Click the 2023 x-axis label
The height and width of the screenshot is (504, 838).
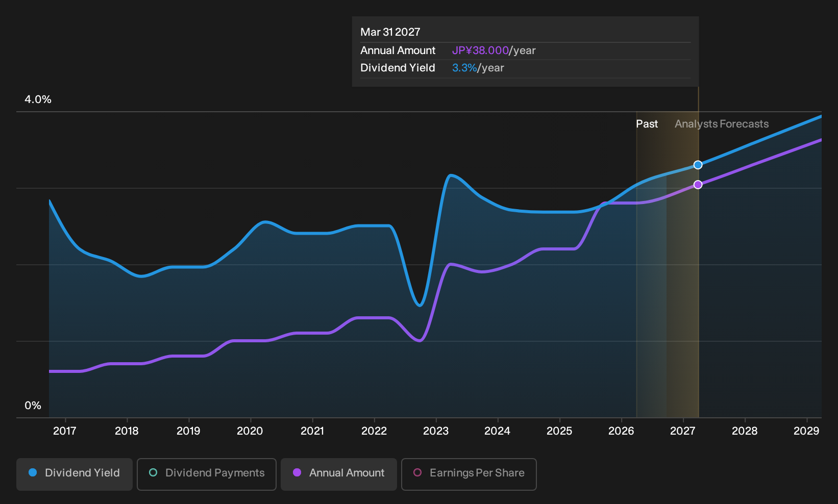point(436,431)
